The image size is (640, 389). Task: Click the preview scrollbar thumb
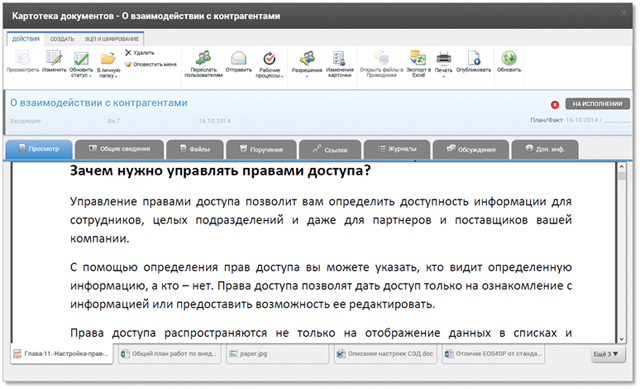coord(621,176)
